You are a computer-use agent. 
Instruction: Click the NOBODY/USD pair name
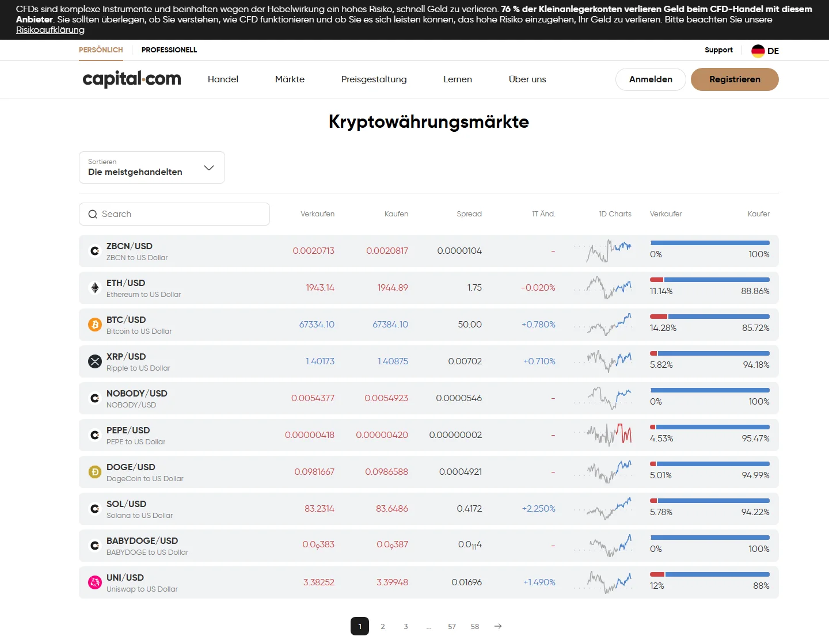(x=137, y=394)
